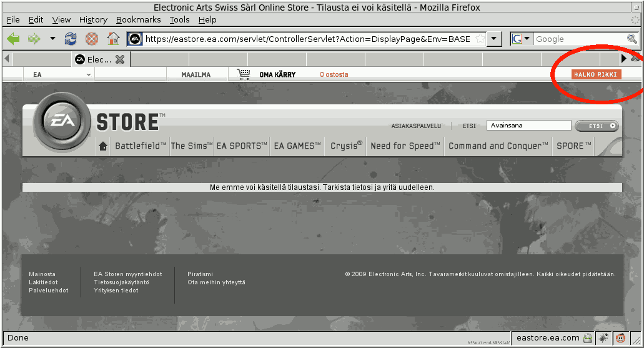
Task: Bookmark page using the star icon
Action: [480, 39]
